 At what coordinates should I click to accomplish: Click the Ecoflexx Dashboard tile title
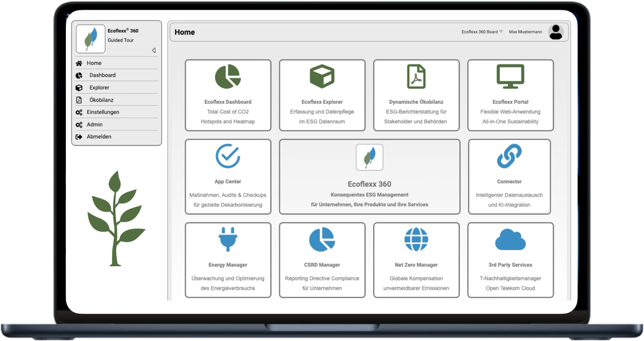(x=228, y=102)
